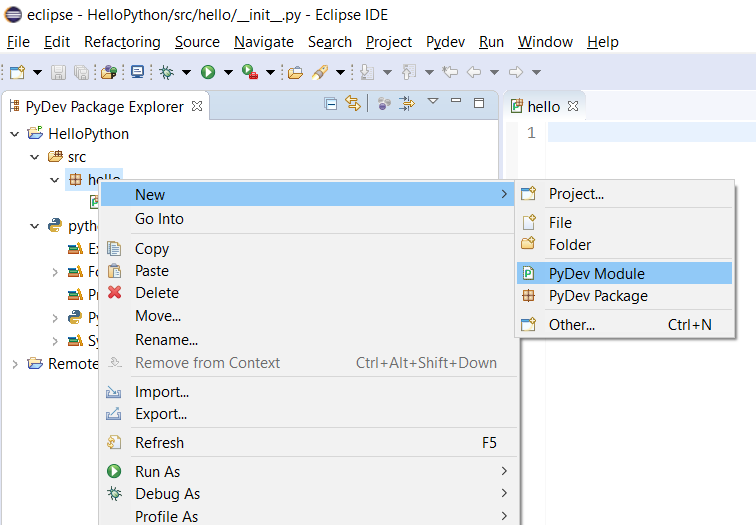This screenshot has height=525, width=756.
Task: Click the Save toolbar icon
Action: tap(58, 72)
